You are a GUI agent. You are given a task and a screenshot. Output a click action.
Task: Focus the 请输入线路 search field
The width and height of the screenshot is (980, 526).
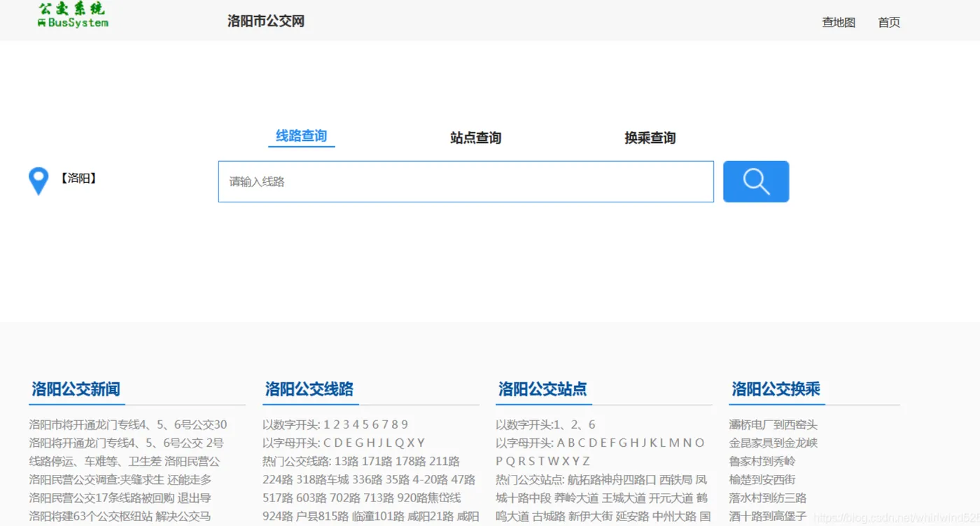[x=466, y=181]
